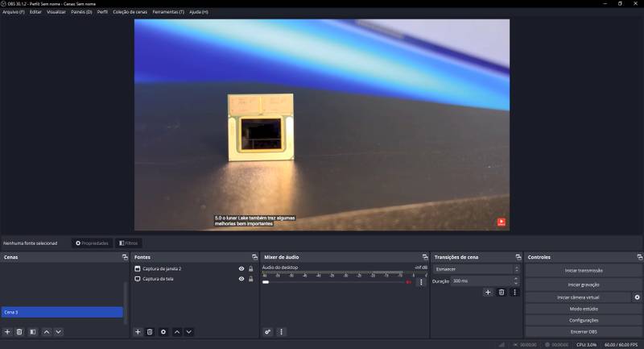The image size is (644, 349).
Task: Click the Captura de tela monitor icon
Action: pyautogui.click(x=138, y=279)
